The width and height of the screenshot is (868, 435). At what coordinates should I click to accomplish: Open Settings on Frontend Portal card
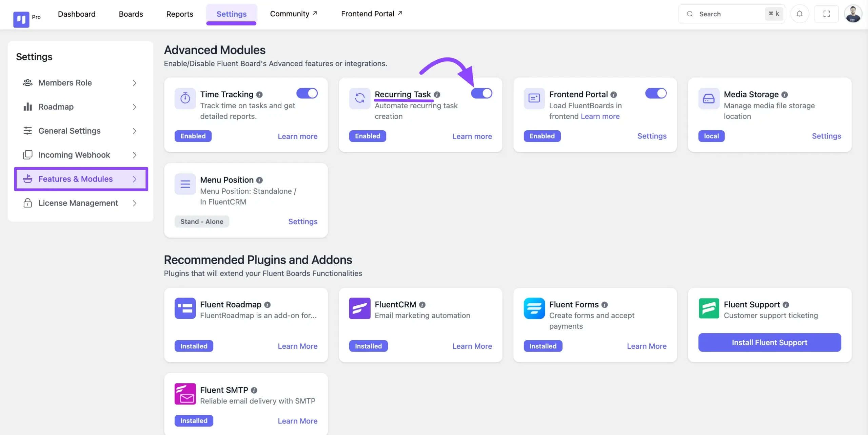click(652, 136)
